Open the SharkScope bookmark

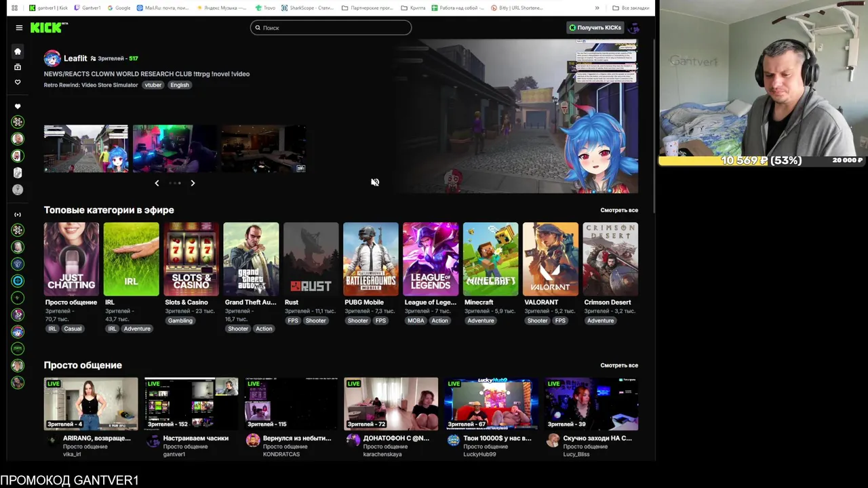(x=307, y=8)
